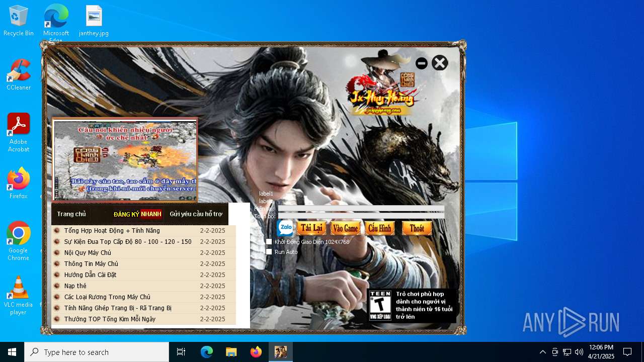
Task: Open Microsoft Edge desktop shortcut
Action: pos(56,23)
